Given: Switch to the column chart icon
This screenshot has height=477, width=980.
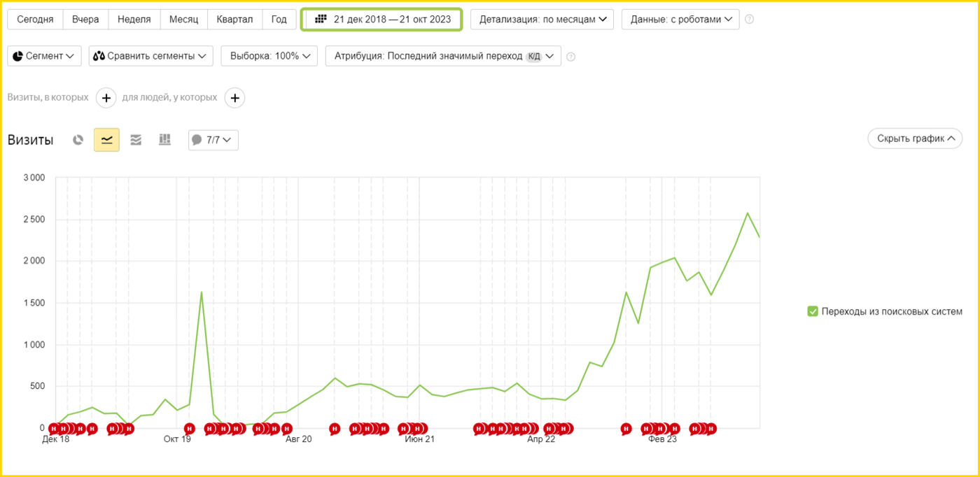Looking at the screenshot, I should (164, 140).
